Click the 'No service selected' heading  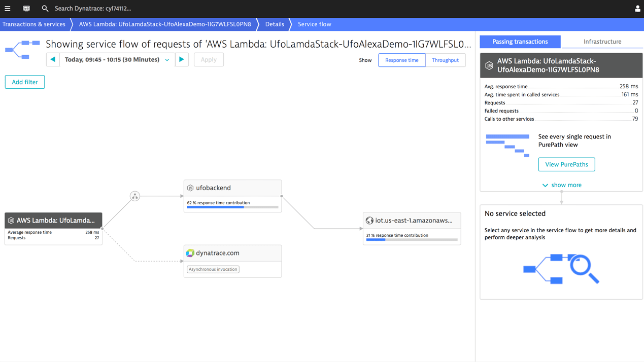click(515, 214)
